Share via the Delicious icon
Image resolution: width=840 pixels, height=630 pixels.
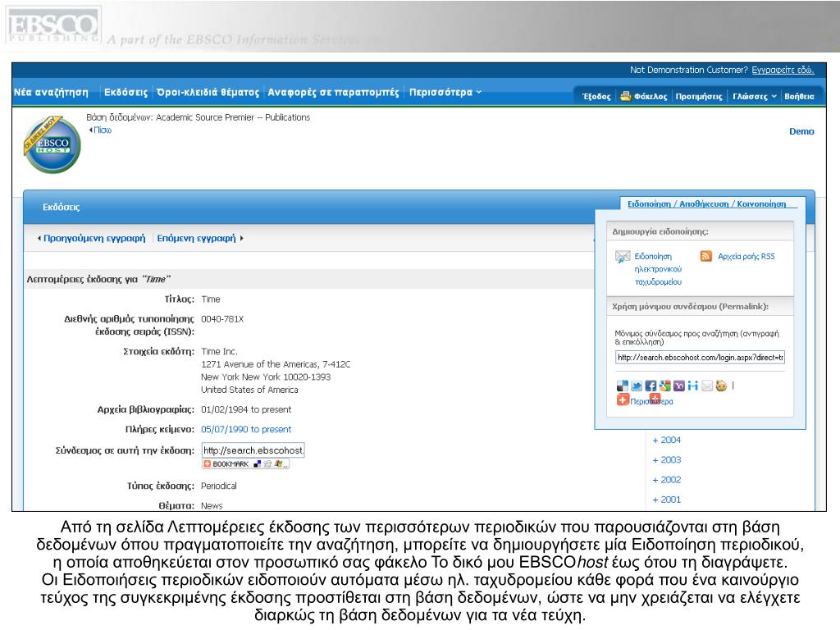622,386
